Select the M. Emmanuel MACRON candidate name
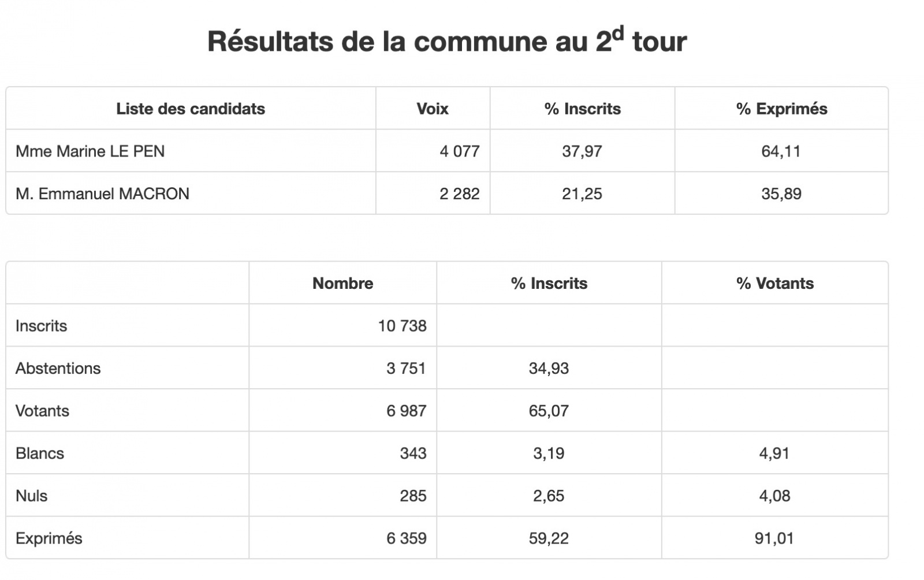The height and width of the screenshot is (580, 924). 102,194
